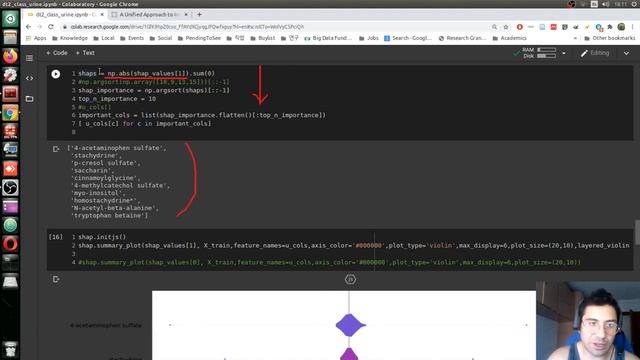The height and width of the screenshot is (360, 640).
Task: Reload the Colab page
Action: click(51, 27)
